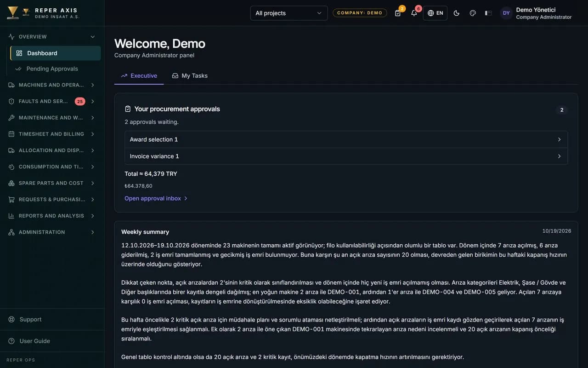The image size is (588, 368).
Task: Click the Allocation and Dispatch truck icon
Action: pos(11,150)
